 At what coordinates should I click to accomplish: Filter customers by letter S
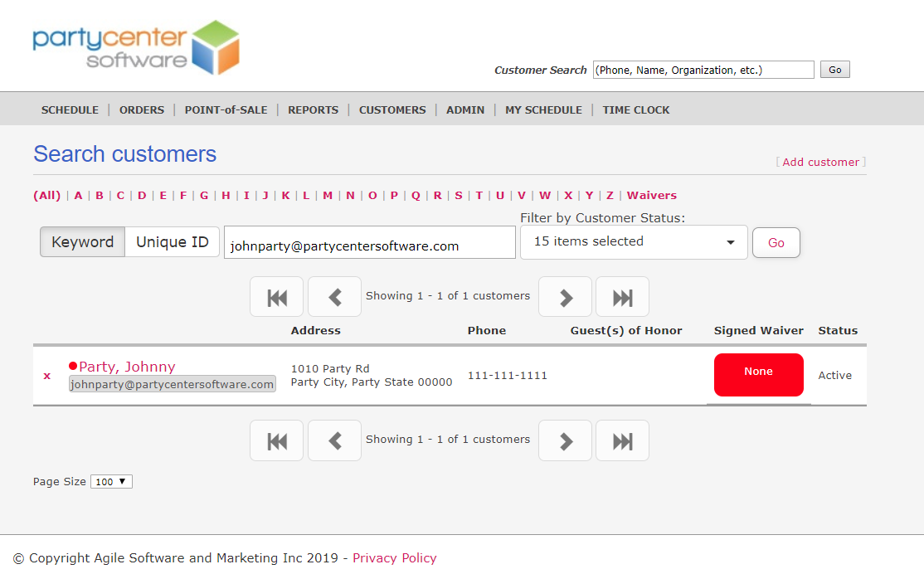[459, 195]
